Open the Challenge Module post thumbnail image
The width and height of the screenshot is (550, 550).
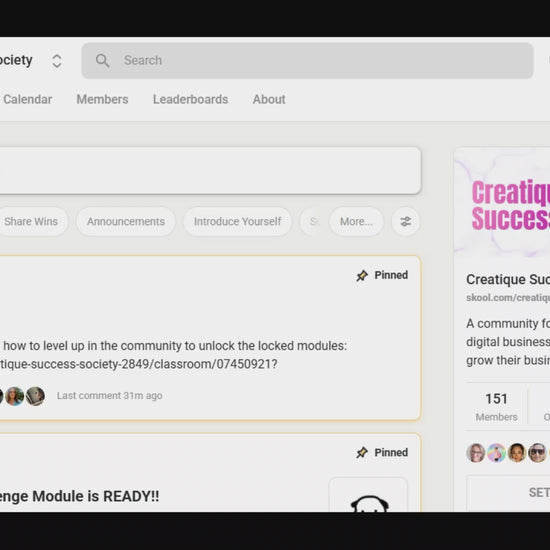click(x=368, y=495)
